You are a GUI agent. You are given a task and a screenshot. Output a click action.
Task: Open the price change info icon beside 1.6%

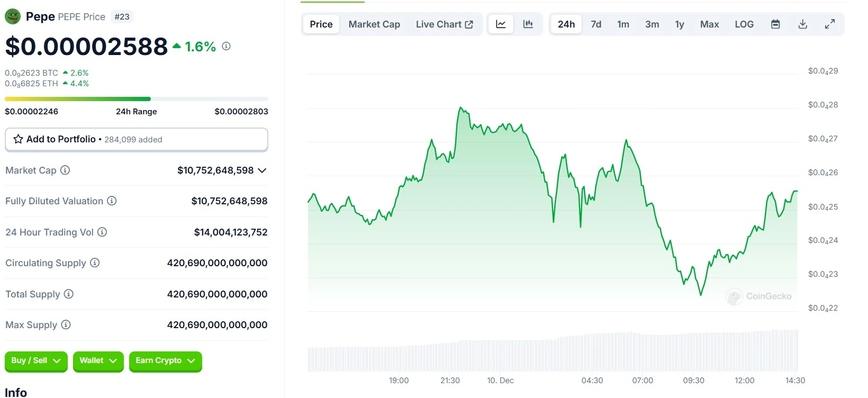(226, 46)
